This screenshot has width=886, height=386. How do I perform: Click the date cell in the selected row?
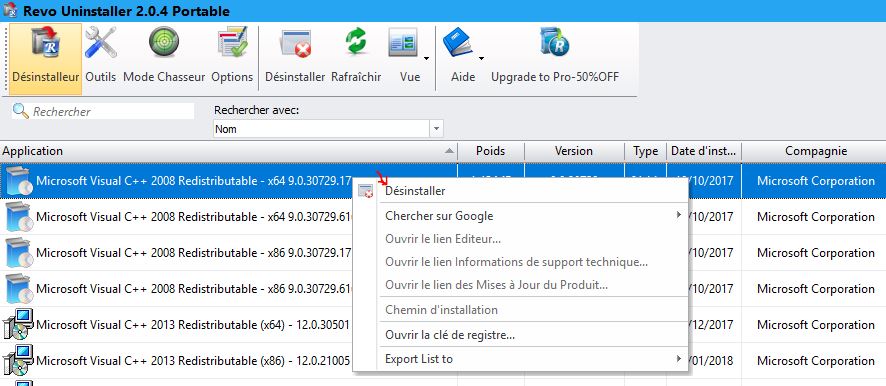[x=710, y=181]
